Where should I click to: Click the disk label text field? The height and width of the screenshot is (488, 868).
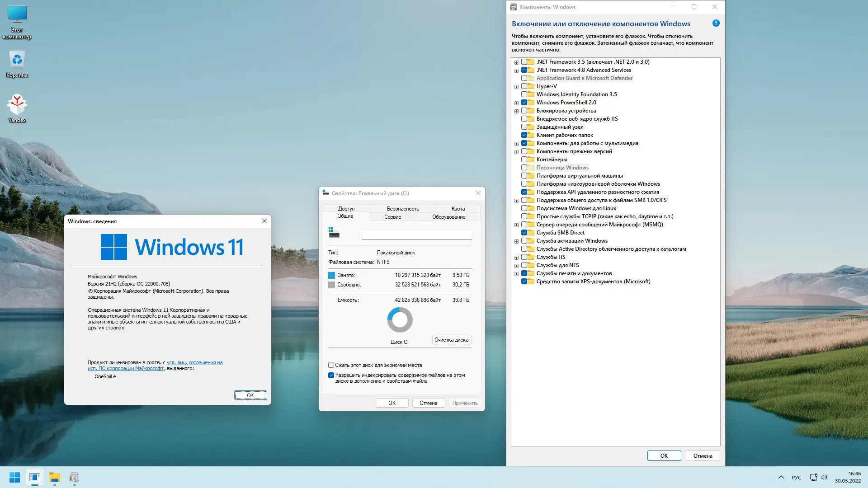tap(416, 235)
